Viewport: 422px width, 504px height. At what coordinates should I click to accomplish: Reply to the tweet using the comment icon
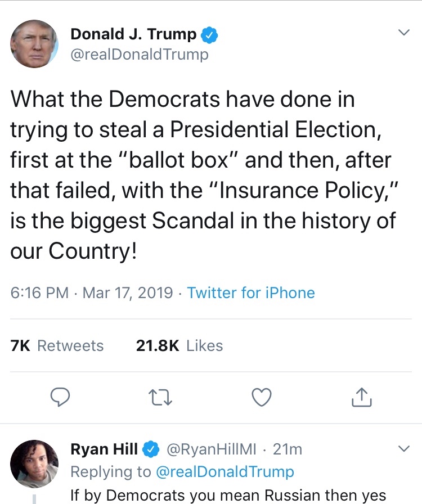tap(61, 398)
